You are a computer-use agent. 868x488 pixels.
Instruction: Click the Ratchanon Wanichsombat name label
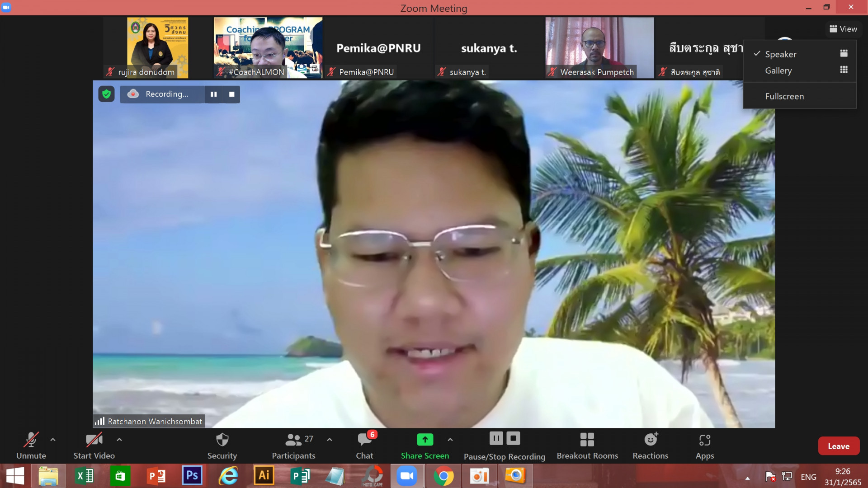point(155,421)
